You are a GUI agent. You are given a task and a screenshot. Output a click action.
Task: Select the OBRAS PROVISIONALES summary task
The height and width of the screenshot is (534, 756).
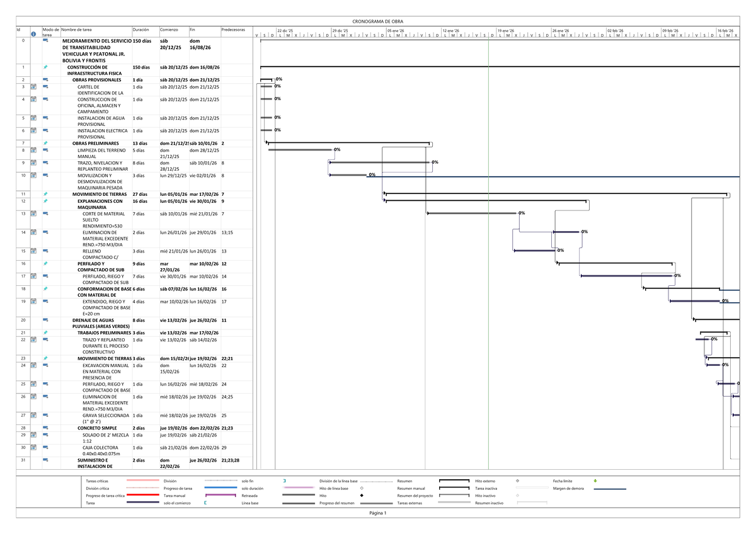click(96, 80)
